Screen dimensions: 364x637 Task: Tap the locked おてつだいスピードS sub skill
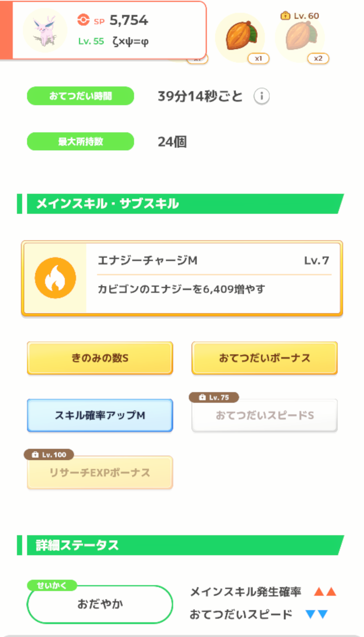[265, 415]
